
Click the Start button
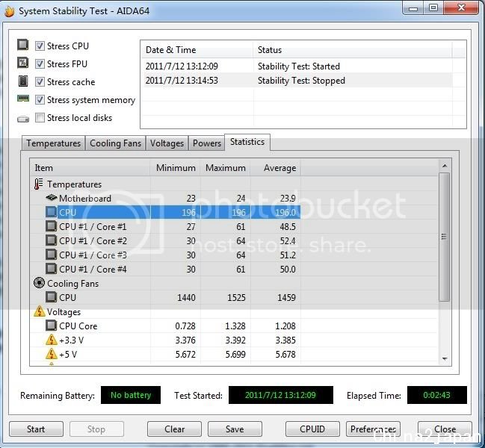tap(36, 429)
